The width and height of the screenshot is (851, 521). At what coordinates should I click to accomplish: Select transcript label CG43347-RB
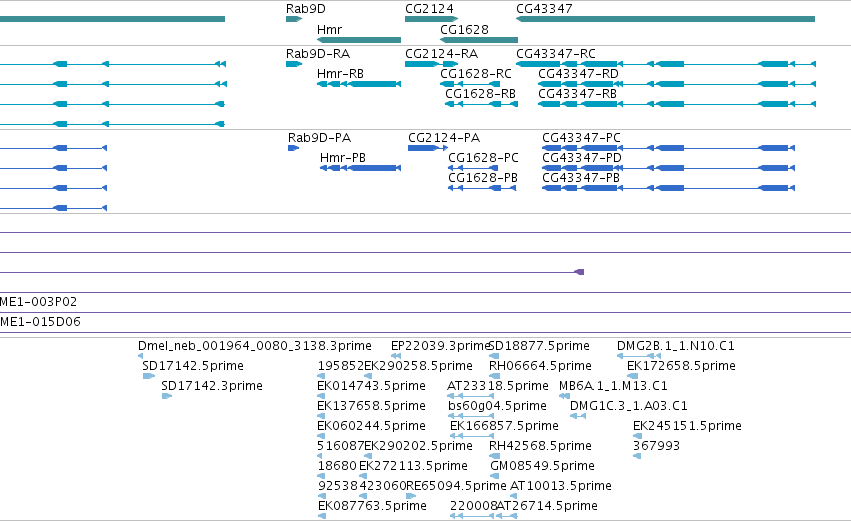(x=577, y=93)
